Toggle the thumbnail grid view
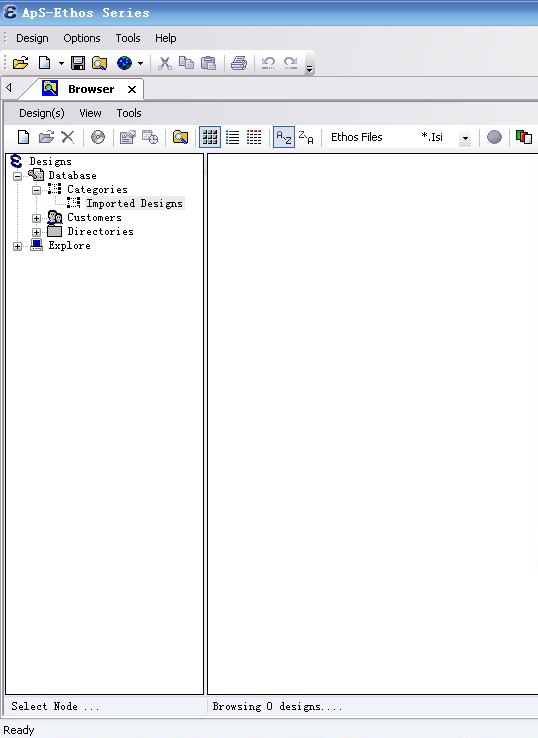538x738 pixels. click(x=210, y=137)
